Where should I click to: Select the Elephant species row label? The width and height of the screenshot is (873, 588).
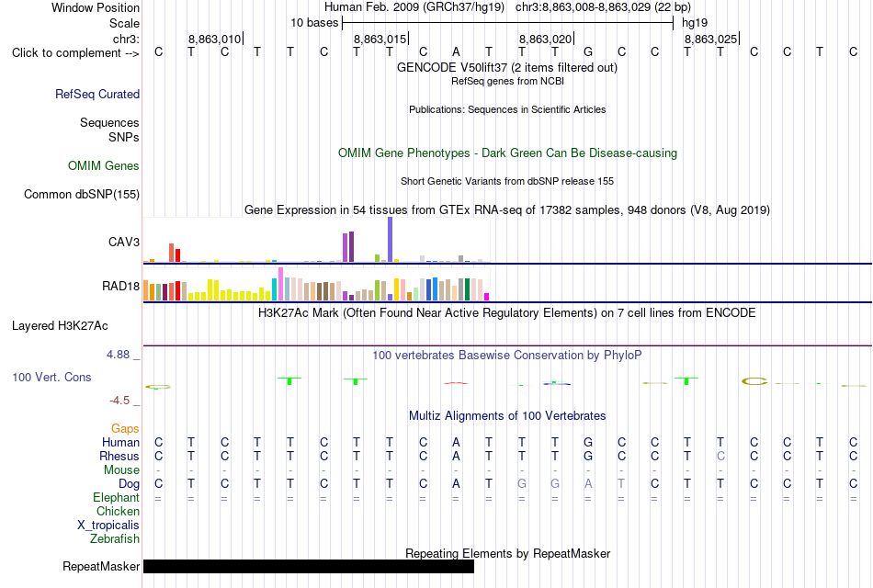(116, 497)
